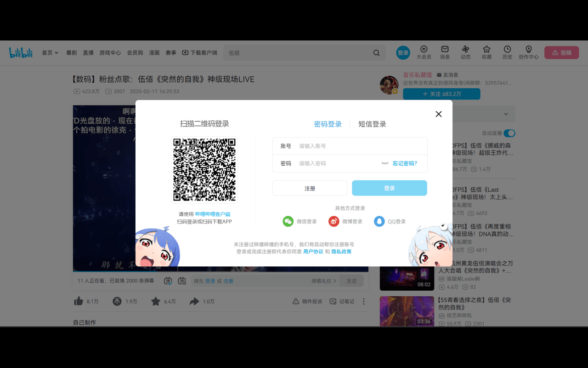Viewport: 588px width, 368px height.
Task: Toggle the danmaku display icon near comment bar
Action: [x=168, y=281]
